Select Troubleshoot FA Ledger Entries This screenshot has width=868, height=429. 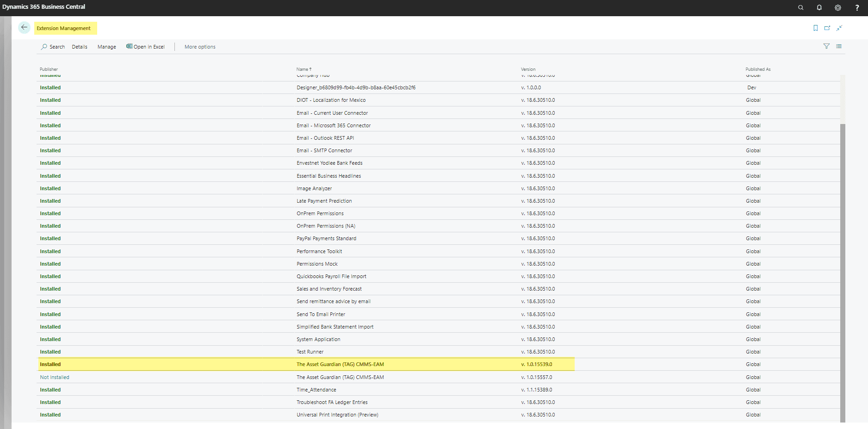pos(332,402)
